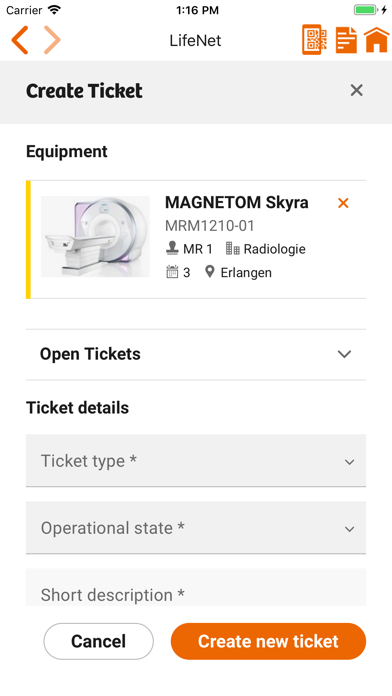Open the document list icon
The height and width of the screenshot is (696, 392).
[x=346, y=40]
